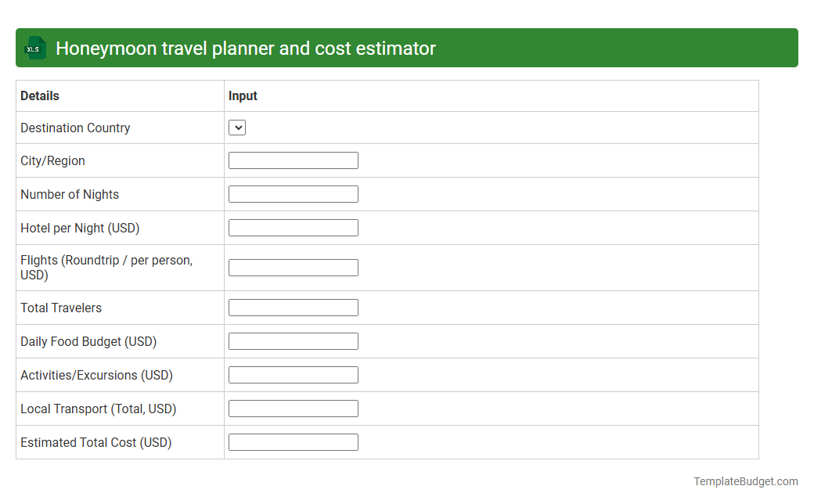Click the Hotel per Night input field

293,227
